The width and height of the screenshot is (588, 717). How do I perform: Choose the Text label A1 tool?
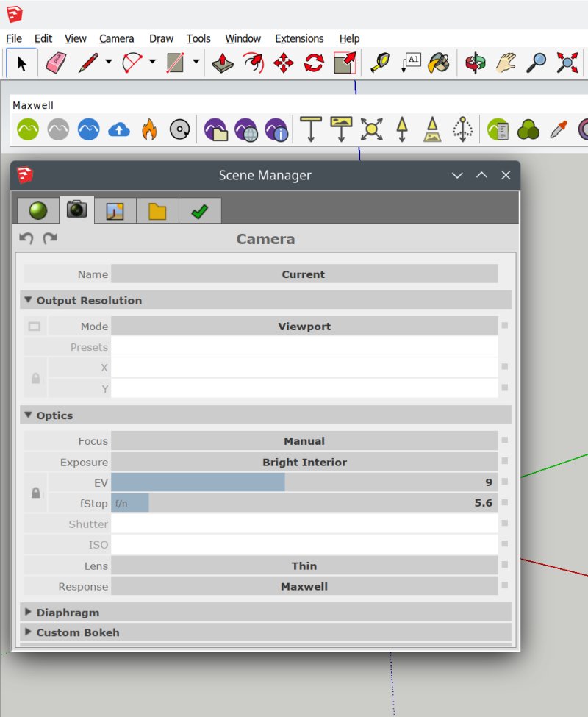(x=411, y=63)
